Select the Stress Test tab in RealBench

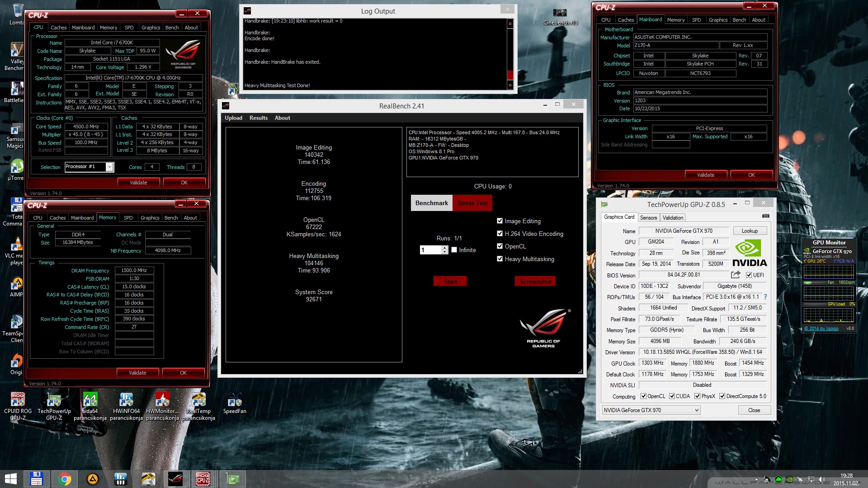click(472, 203)
